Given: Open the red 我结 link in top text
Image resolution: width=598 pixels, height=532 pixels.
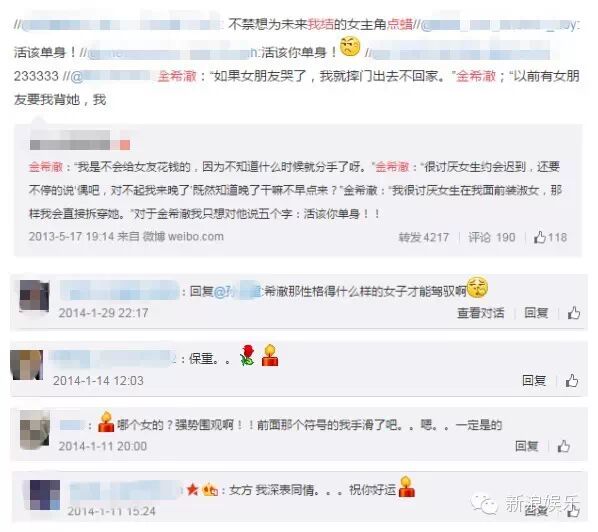Looking at the screenshot, I should [320, 24].
